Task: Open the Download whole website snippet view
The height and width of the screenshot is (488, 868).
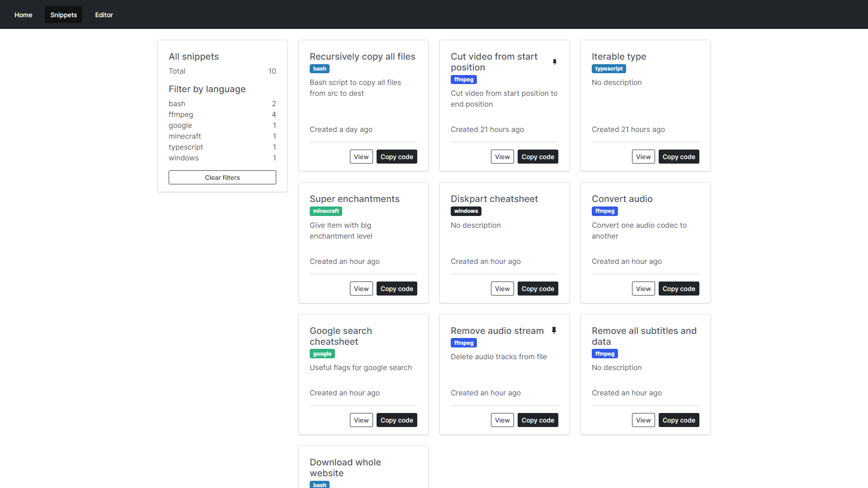Action: tap(345, 468)
